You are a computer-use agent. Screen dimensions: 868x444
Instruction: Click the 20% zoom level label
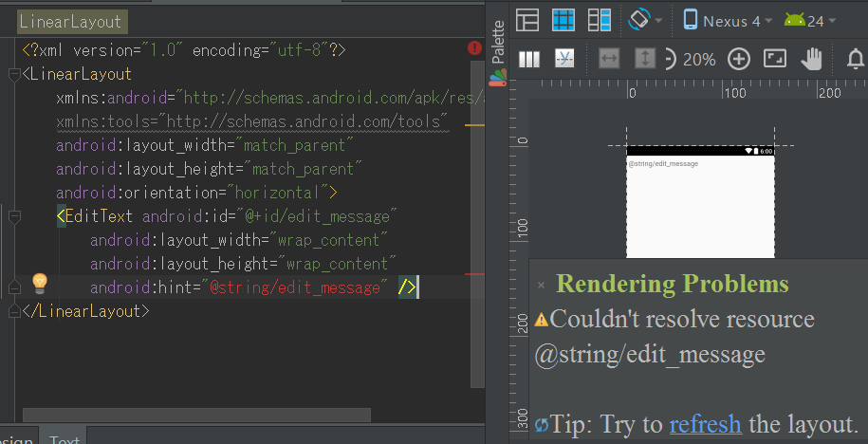699,59
